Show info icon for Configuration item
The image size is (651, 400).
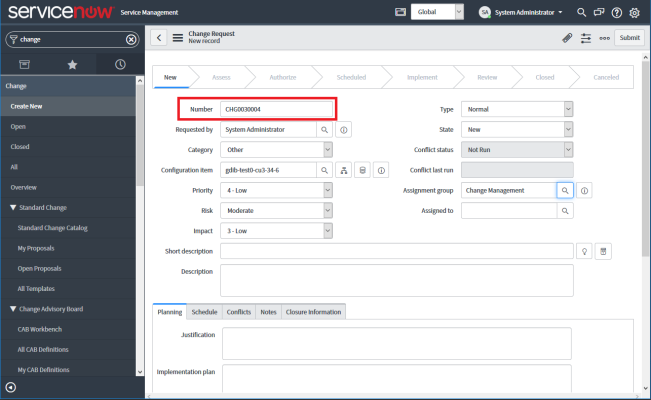click(381, 170)
